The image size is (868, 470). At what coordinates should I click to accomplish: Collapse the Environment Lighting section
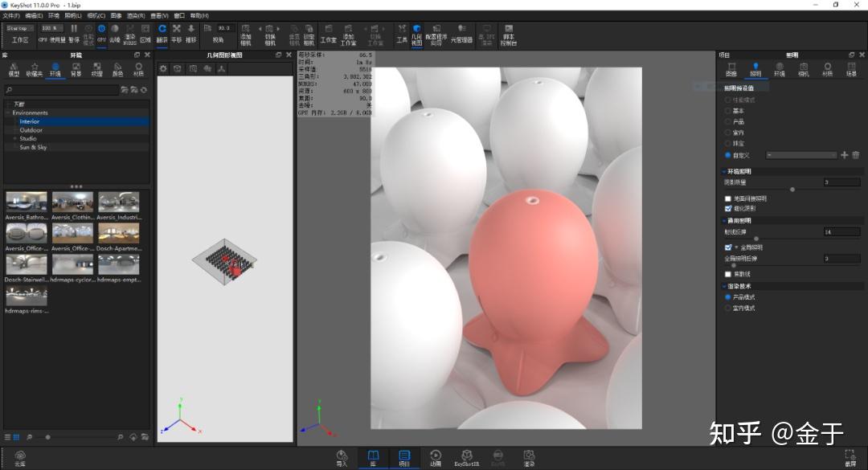(x=723, y=171)
